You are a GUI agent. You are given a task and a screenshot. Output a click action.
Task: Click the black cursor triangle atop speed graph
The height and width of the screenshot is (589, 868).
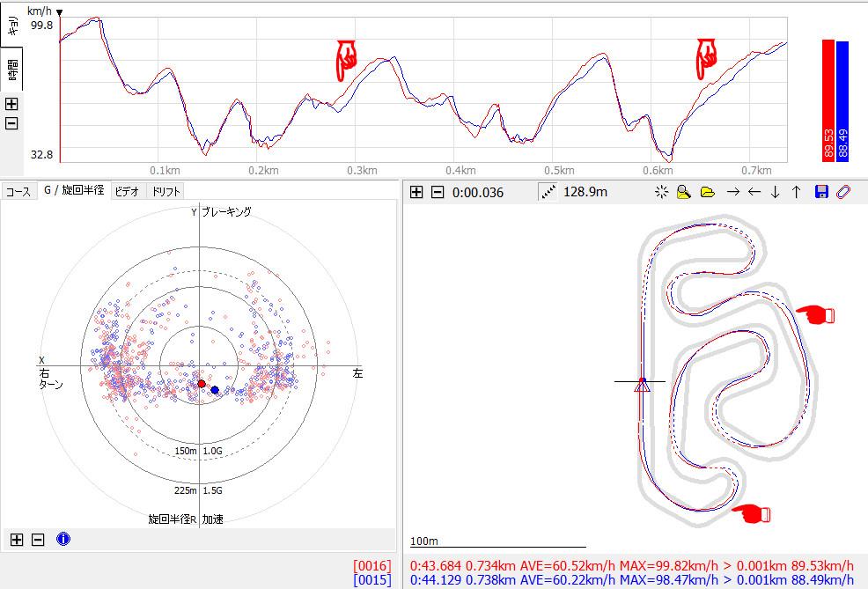click(x=60, y=12)
